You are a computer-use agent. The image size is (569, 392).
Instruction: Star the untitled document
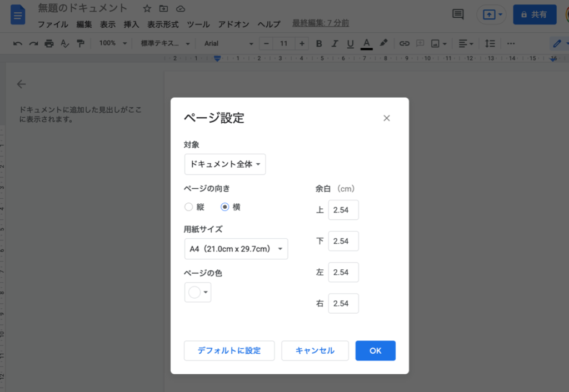pyautogui.click(x=147, y=8)
